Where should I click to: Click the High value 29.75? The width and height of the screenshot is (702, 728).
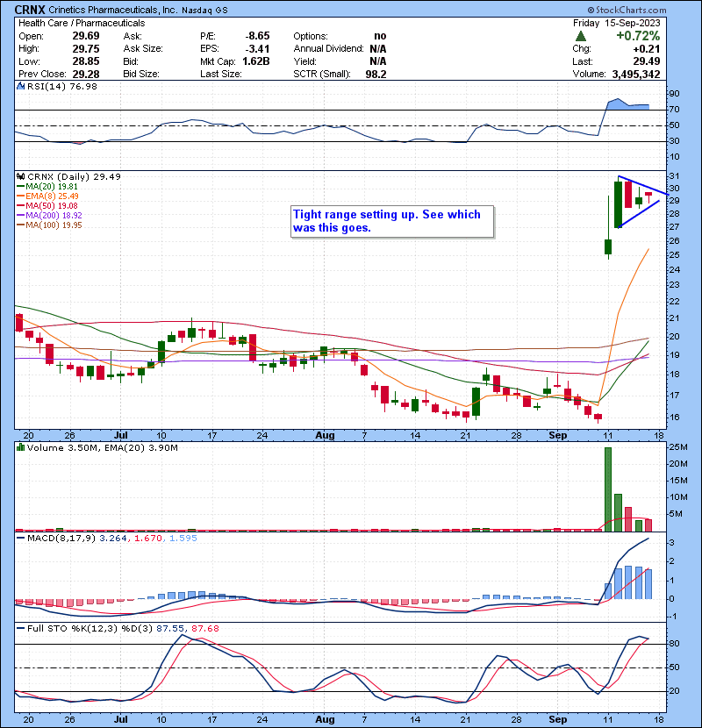click(x=86, y=49)
